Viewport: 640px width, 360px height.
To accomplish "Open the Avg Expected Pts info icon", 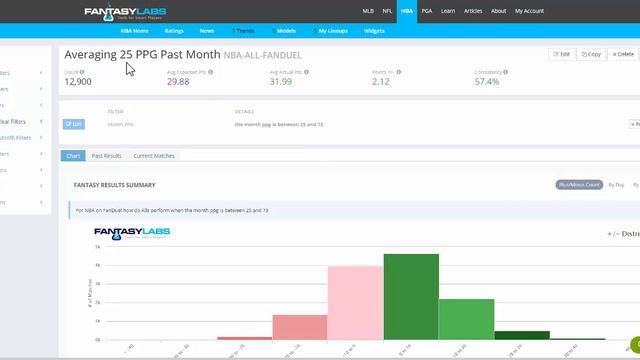I will click(211, 72).
